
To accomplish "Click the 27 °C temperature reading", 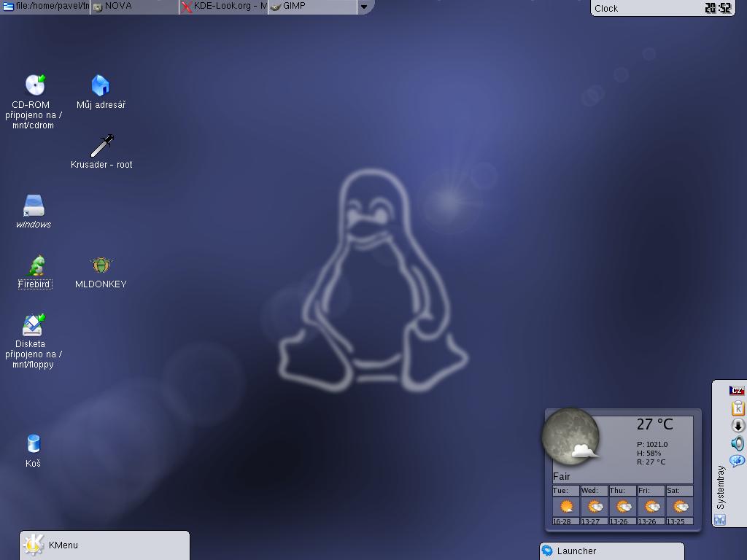I will pyautogui.click(x=655, y=424).
